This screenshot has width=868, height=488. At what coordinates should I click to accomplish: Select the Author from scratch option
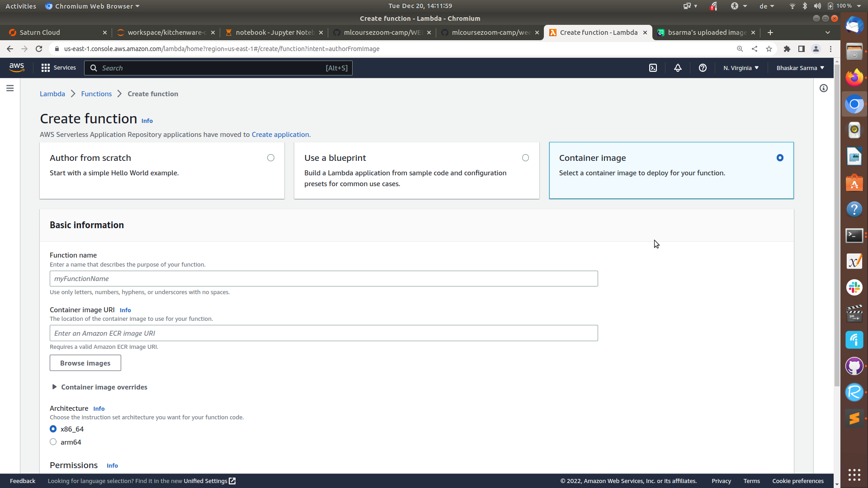(x=270, y=158)
